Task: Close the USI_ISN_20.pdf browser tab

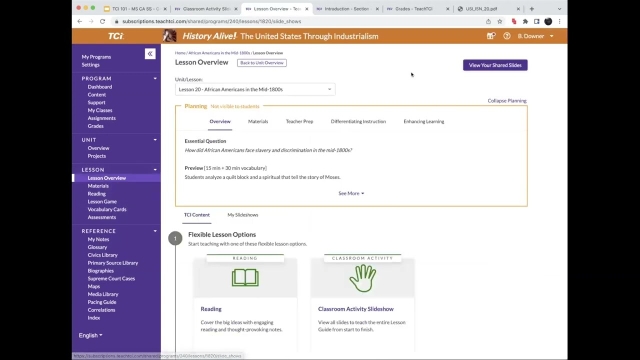Action: point(518,9)
